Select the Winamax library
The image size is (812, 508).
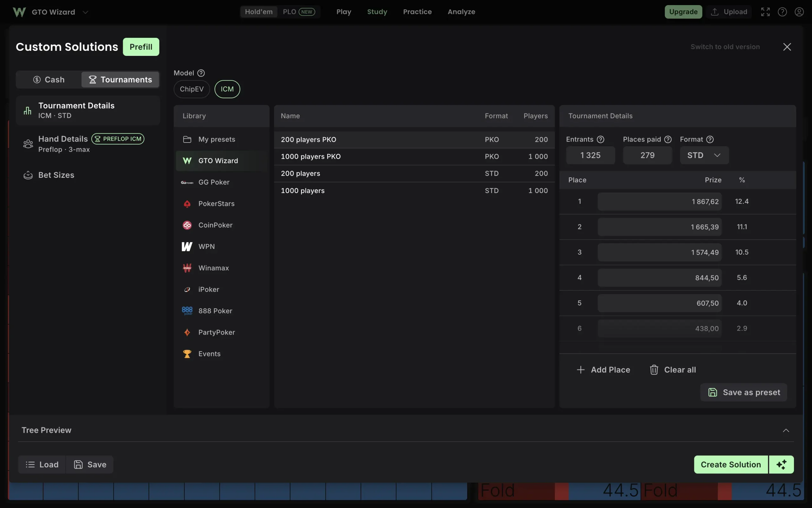pos(221,268)
